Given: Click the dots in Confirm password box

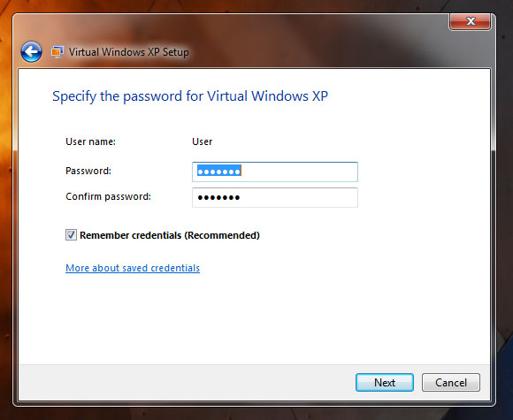Looking at the screenshot, I should tap(218, 197).
